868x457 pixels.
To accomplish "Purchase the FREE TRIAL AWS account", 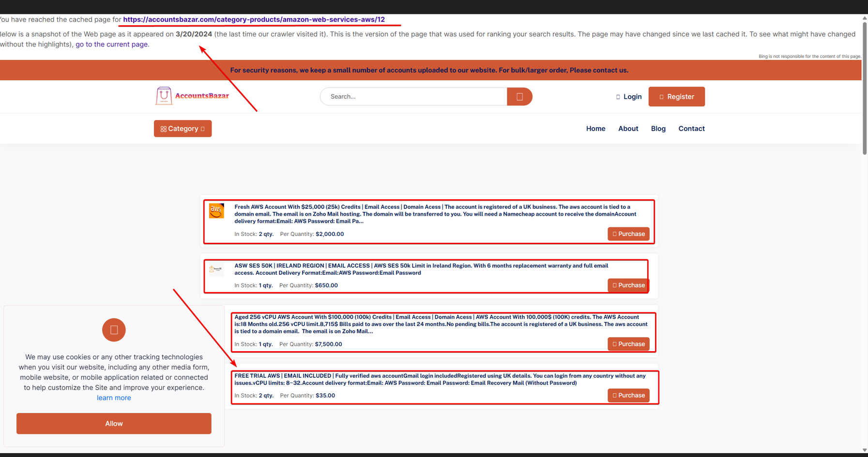I will [x=628, y=396].
